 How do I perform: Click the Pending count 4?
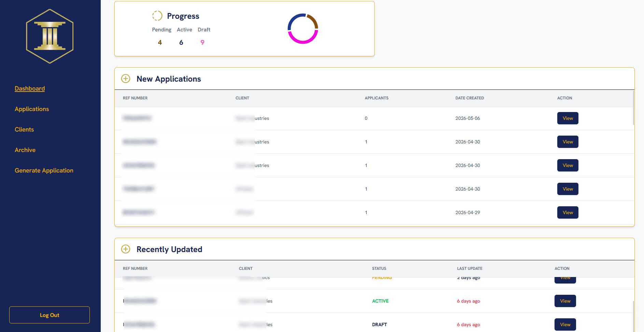pos(160,42)
